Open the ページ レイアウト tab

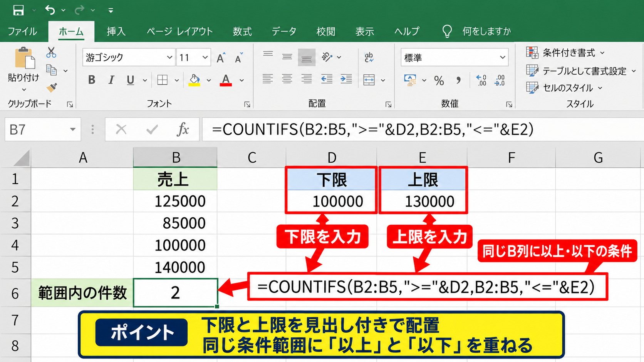179,31
